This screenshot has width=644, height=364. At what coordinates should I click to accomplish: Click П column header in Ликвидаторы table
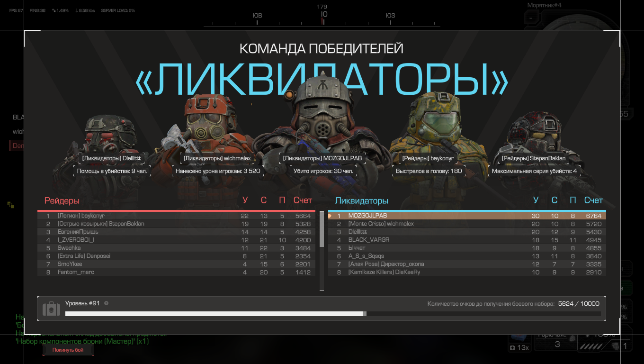tap(572, 200)
